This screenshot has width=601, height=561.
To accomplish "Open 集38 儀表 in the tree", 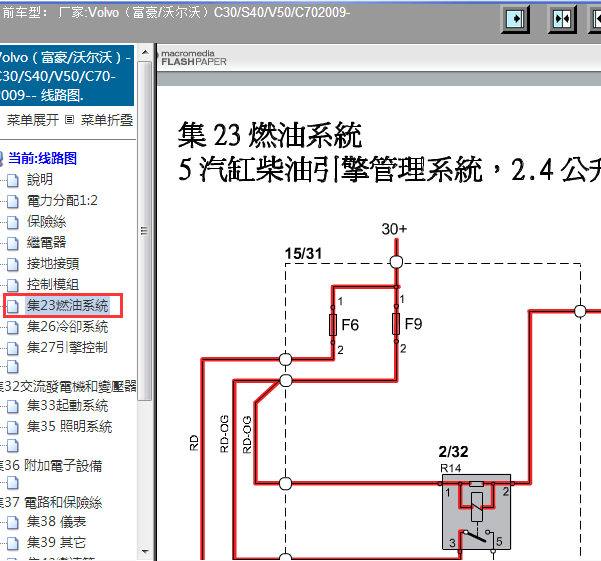I will (56, 522).
